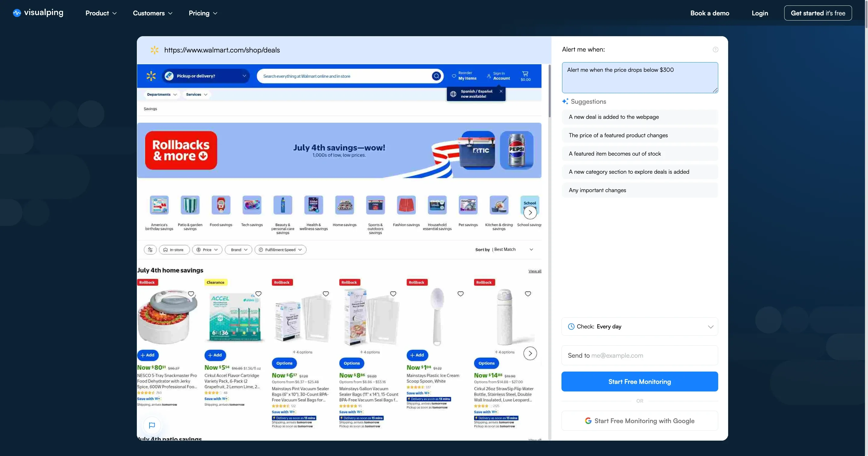This screenshot has width=868, height=456.
Task: Favorite the Cirkul StrawSip Water Bottle heart
Action: click(528, 294)
